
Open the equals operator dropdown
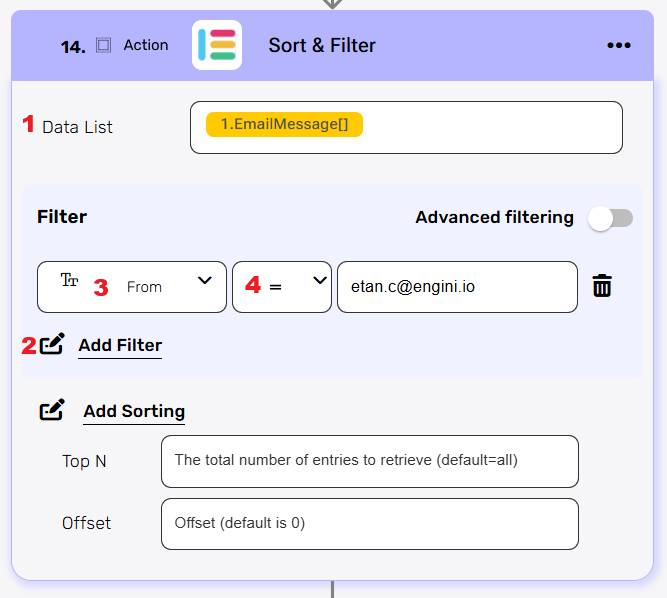click(x=281, y=287)
